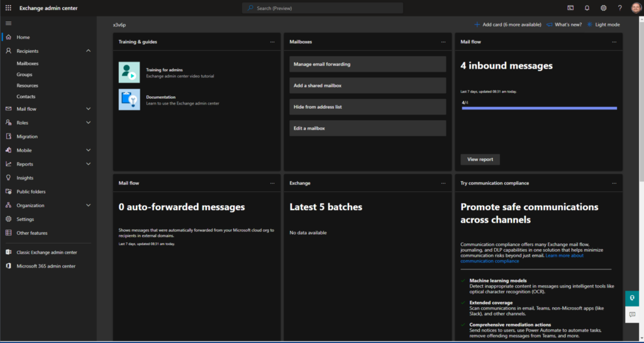Screen dimensions: 644x343
Task: Collapse the Recipients section chevron
Action: pos(88,51)
